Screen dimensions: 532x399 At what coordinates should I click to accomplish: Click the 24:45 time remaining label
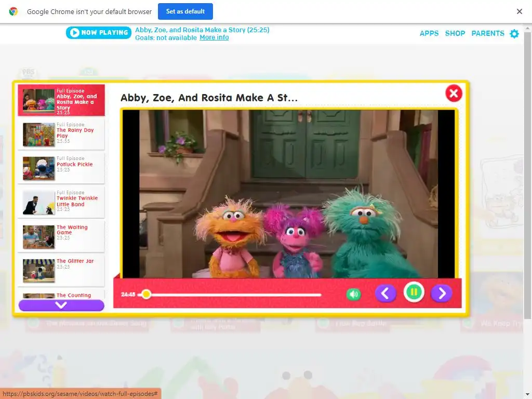[128, 294]
